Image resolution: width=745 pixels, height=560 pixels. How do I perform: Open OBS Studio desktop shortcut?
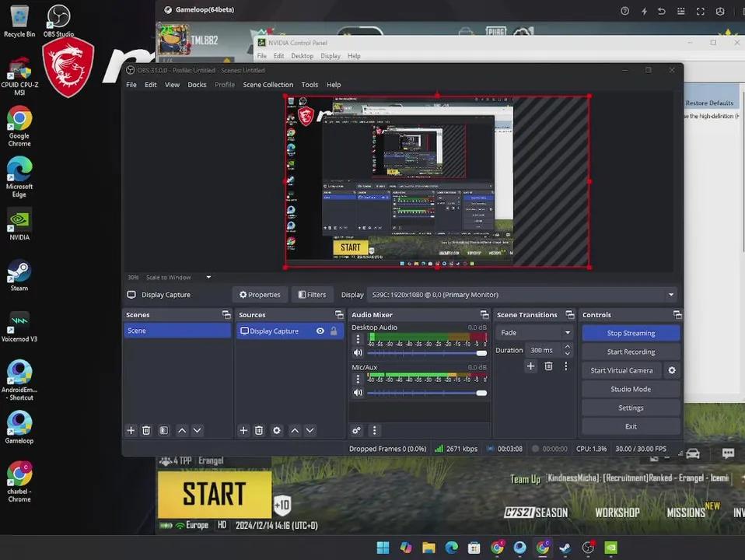[x=58, y=20]
